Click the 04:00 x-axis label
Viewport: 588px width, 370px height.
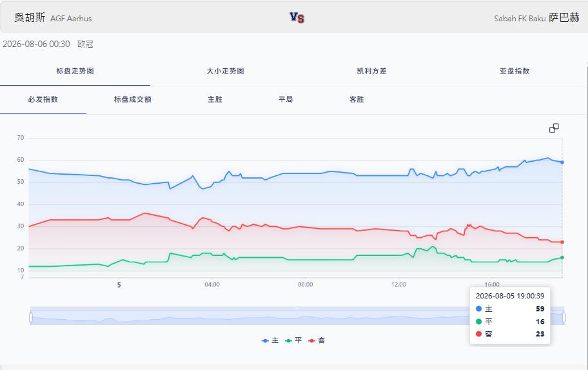(212, 284)
